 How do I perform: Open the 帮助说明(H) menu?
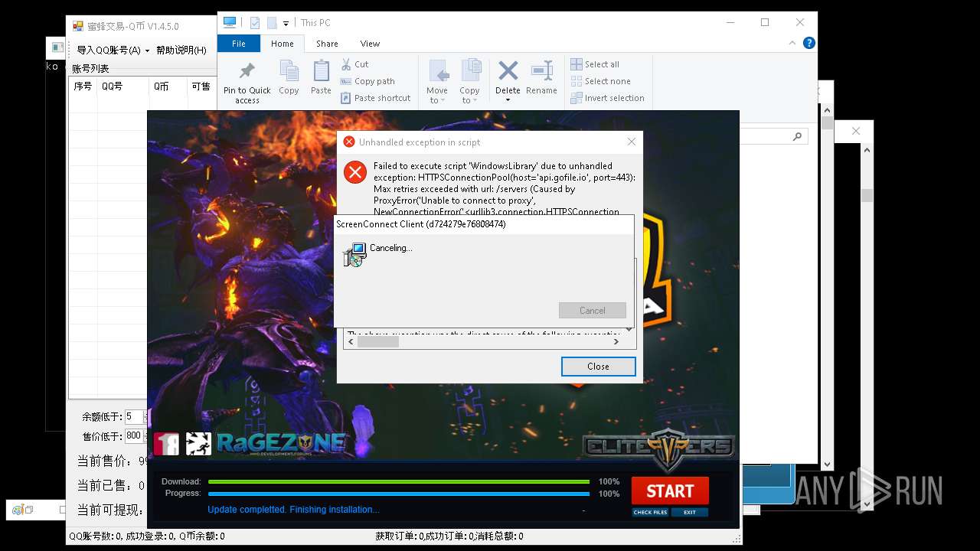(181, 51)
